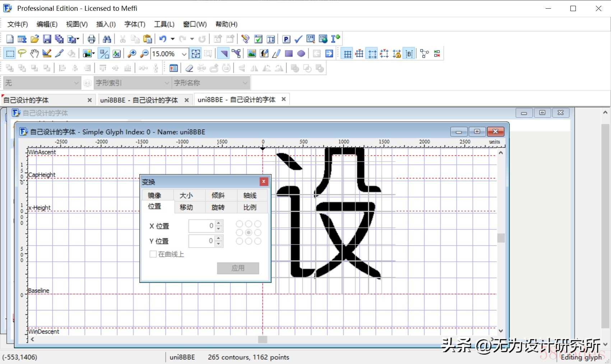The image size is (611, 364).
Task: Click the zoom out magnifier icon
Action: (x=144, y=53)
